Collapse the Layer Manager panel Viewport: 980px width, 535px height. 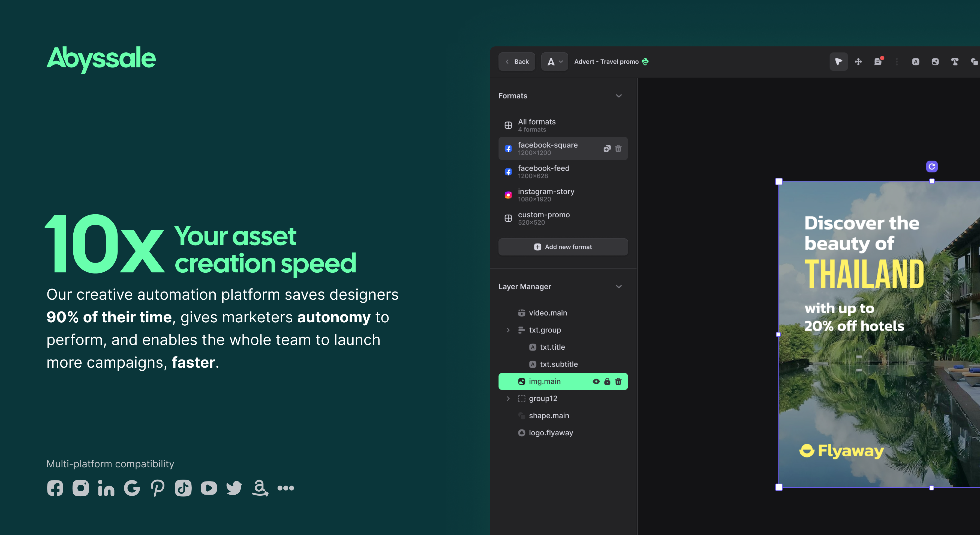(619, 287)
